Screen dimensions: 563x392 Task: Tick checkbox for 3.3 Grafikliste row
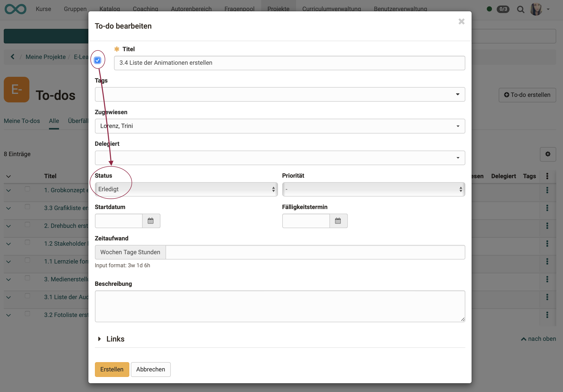point(27,207)
